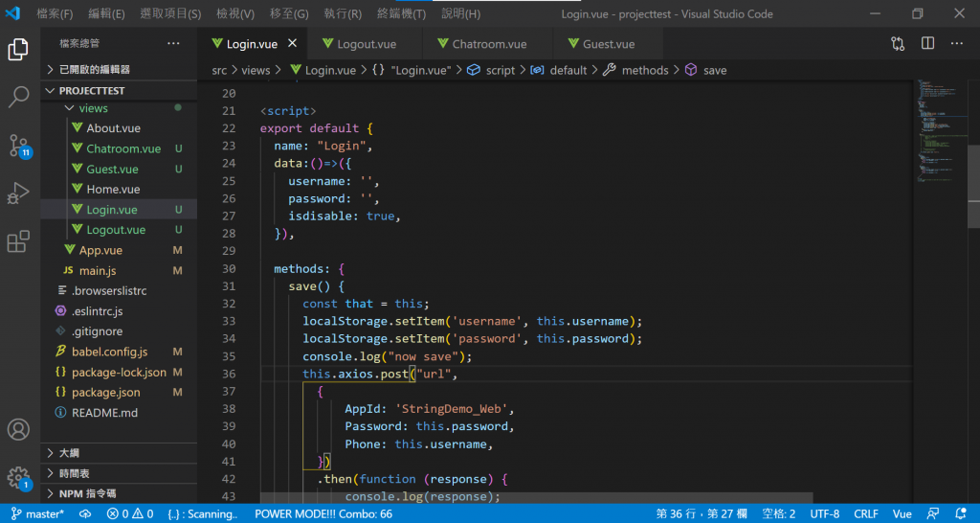
Task: Expand the 已開啟的編輯器 section
Action: tap(94, 69)
